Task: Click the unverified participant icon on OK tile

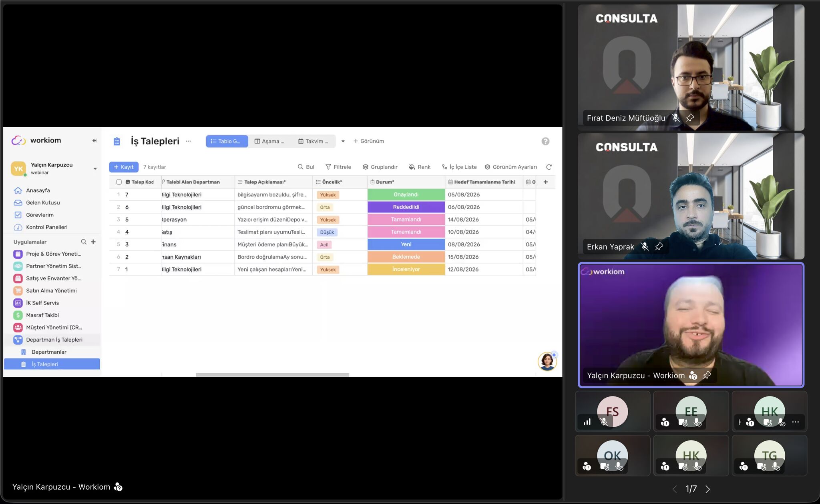Action: (587, 466)
